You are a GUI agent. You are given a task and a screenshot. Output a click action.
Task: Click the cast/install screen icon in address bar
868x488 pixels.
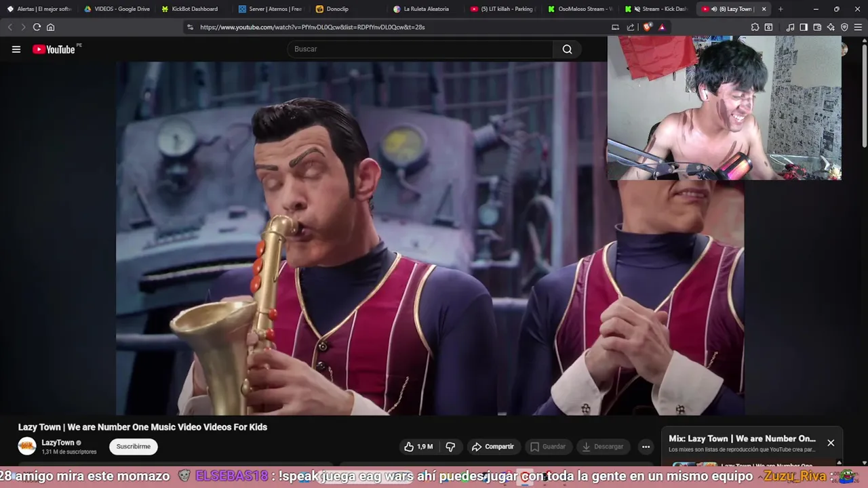click(615, 27)
